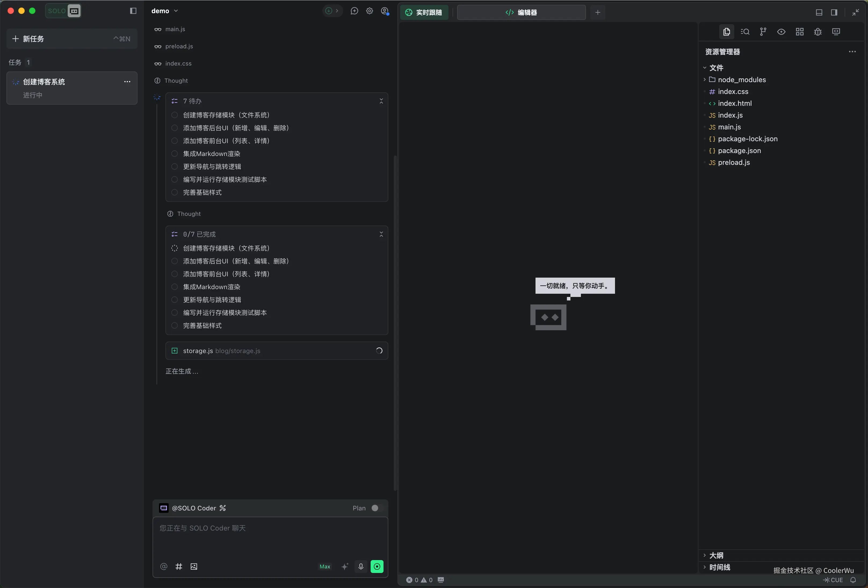
Task: Open the Debug bug icon
Action: 818,32
